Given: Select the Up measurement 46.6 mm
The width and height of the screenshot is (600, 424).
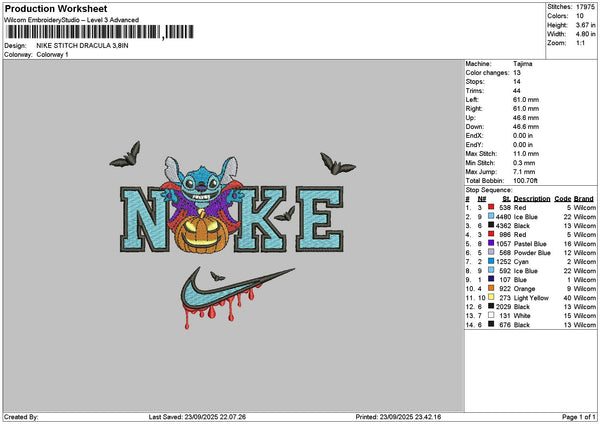Looking at the screenshot, I should 526,117.
